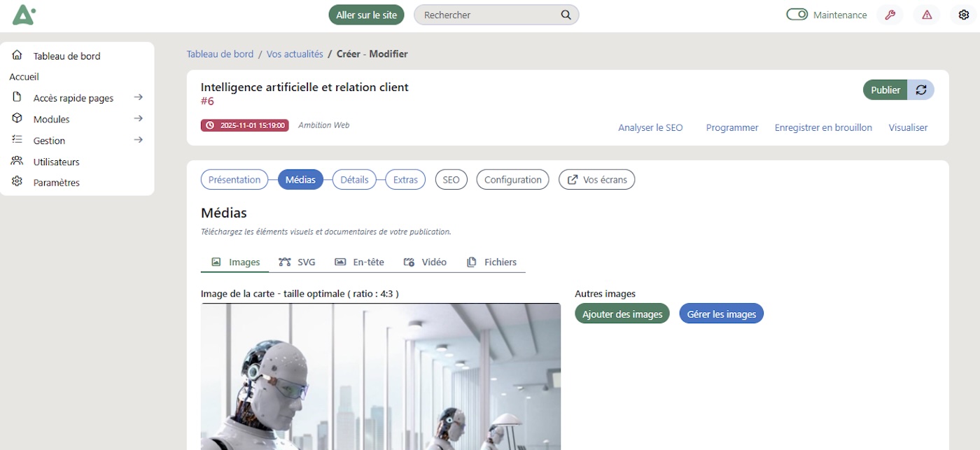Click the refresh icon beside Publier
This screenshot has height=450, width=980.
coord(921,90)
